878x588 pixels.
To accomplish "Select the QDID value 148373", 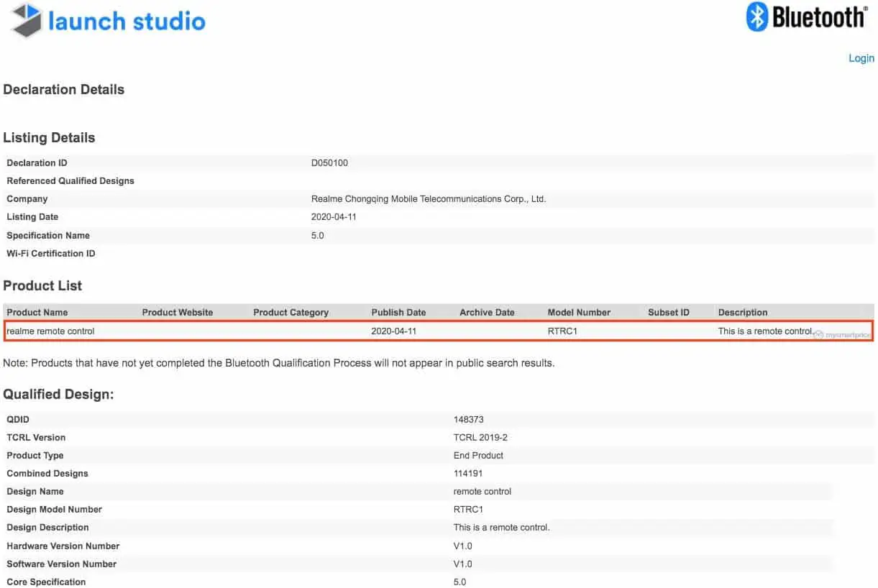I will pos(469,420).
